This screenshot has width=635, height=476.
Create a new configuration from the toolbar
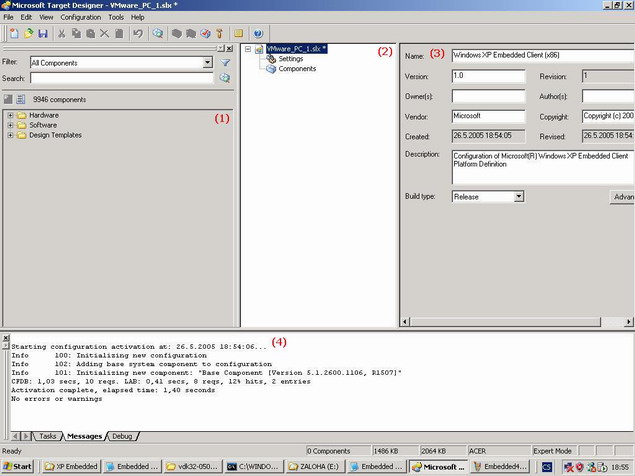(14, 33)
